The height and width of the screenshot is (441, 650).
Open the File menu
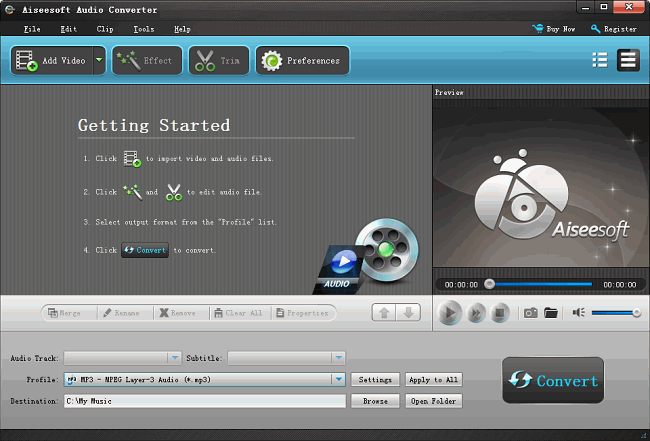(32, 29)
